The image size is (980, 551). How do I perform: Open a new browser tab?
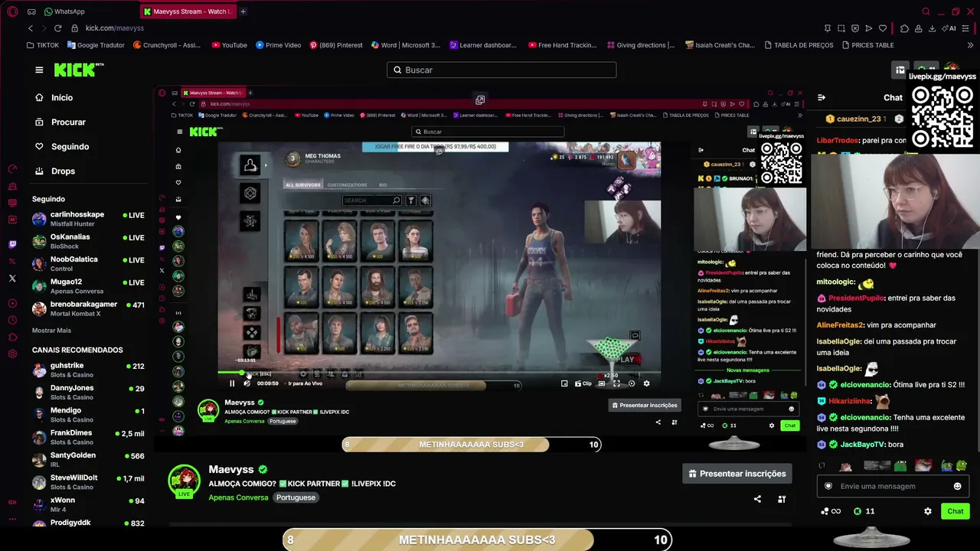pos(243,11)
